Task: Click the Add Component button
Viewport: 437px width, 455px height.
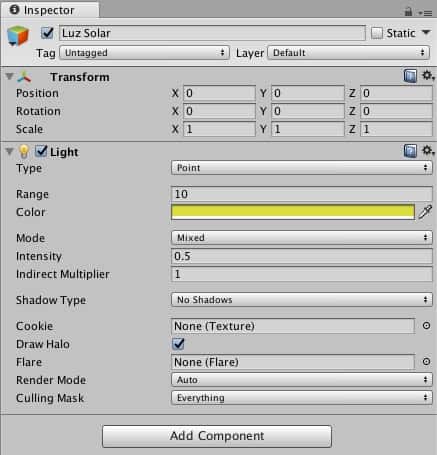Action: (x=217, y=436)
